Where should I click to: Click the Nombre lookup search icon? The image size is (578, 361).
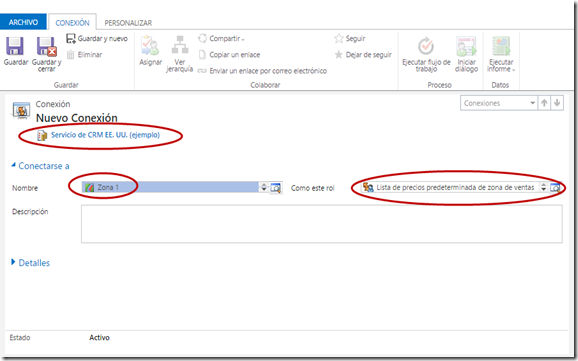tap(275, 188)
